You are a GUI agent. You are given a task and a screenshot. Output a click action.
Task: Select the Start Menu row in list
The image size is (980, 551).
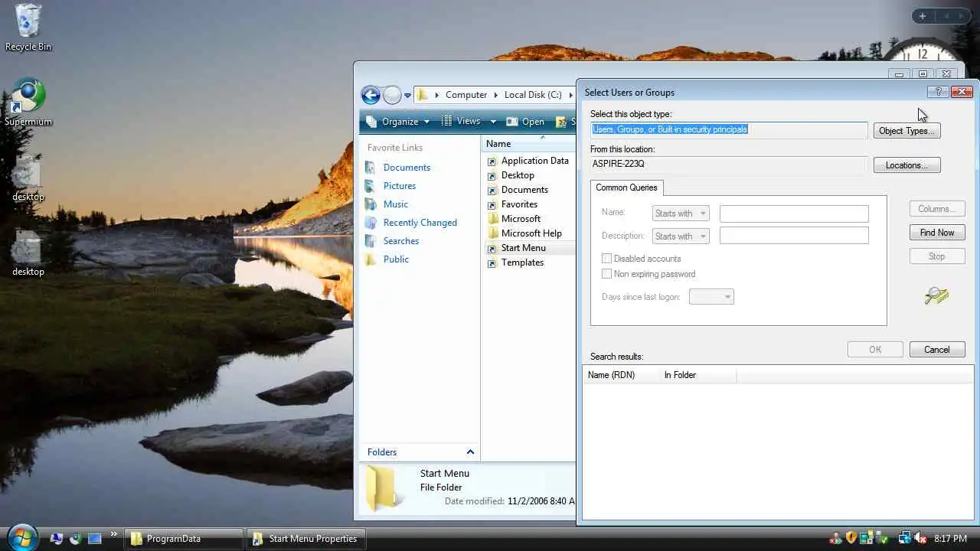click(x=530, y=248)
